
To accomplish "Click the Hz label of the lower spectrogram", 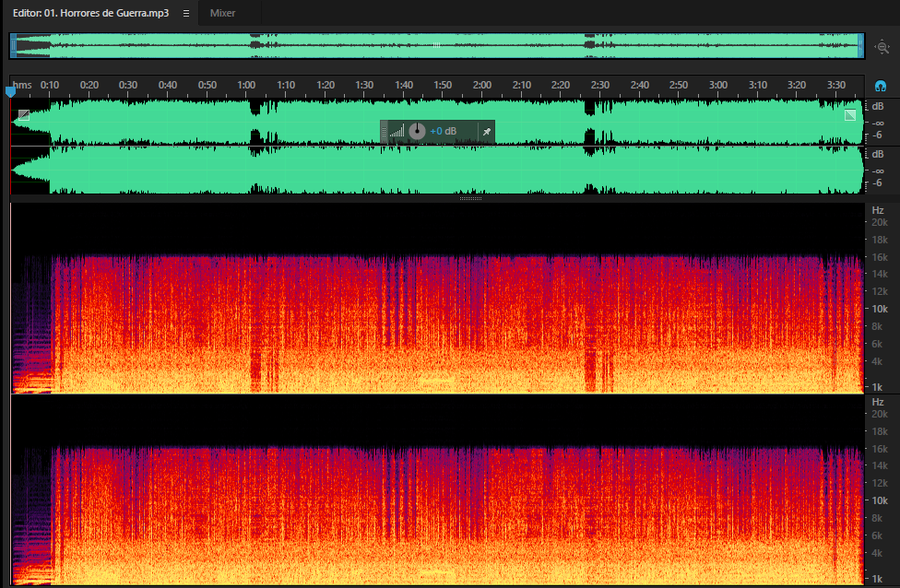I will point(878,402).
